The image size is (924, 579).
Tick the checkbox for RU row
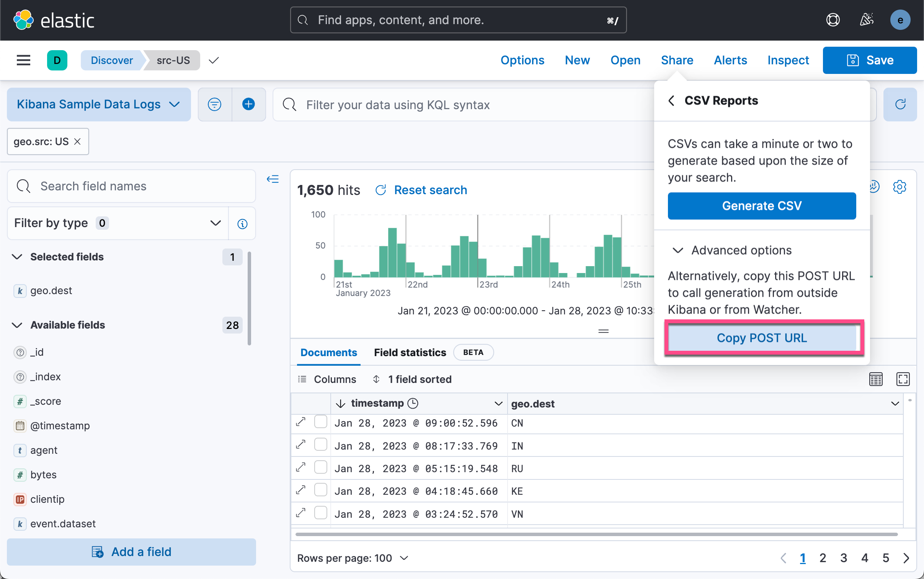320,468
